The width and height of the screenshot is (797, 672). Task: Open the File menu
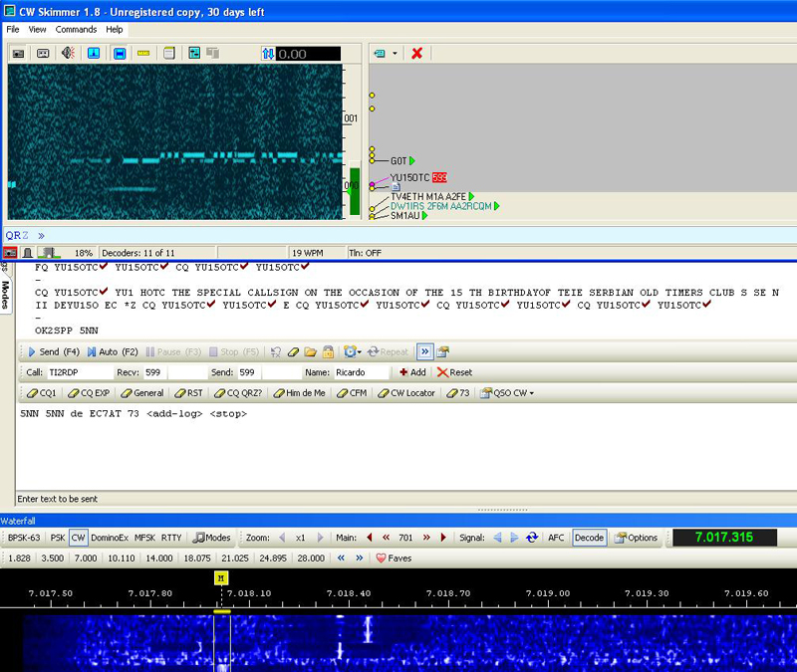(x=13, y=30)
